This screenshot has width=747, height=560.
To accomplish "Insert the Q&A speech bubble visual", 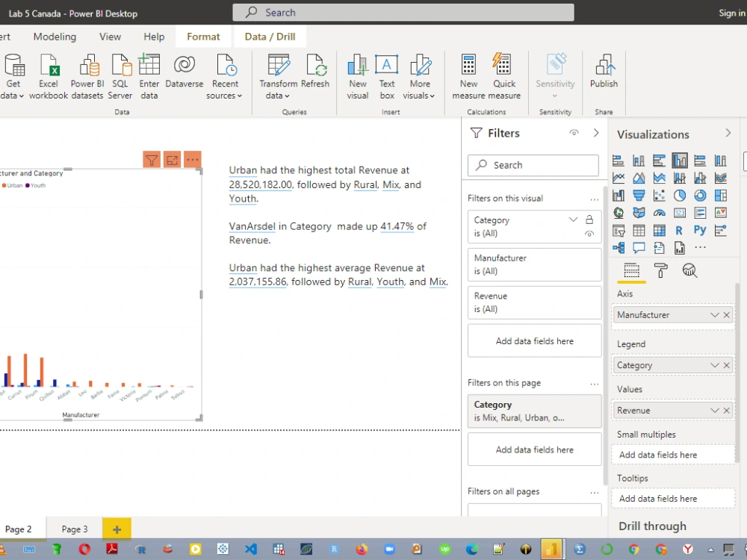I will click(x=639, y=248).
